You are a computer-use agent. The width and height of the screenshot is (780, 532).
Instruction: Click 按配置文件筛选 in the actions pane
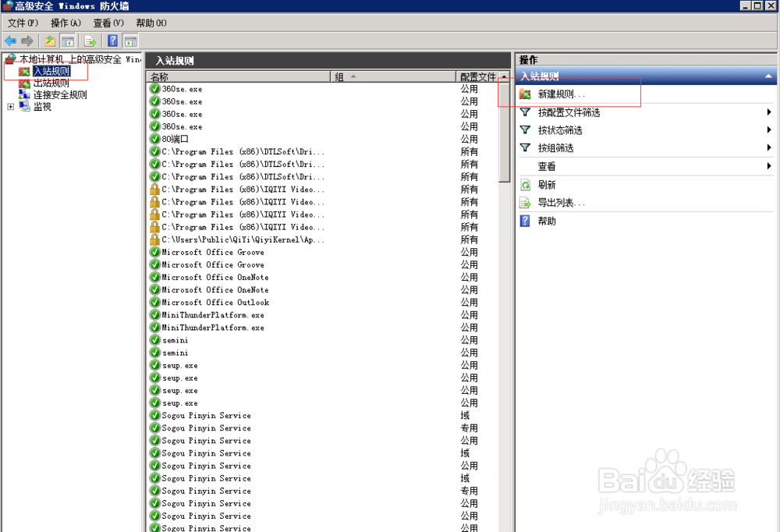[569, 112]
